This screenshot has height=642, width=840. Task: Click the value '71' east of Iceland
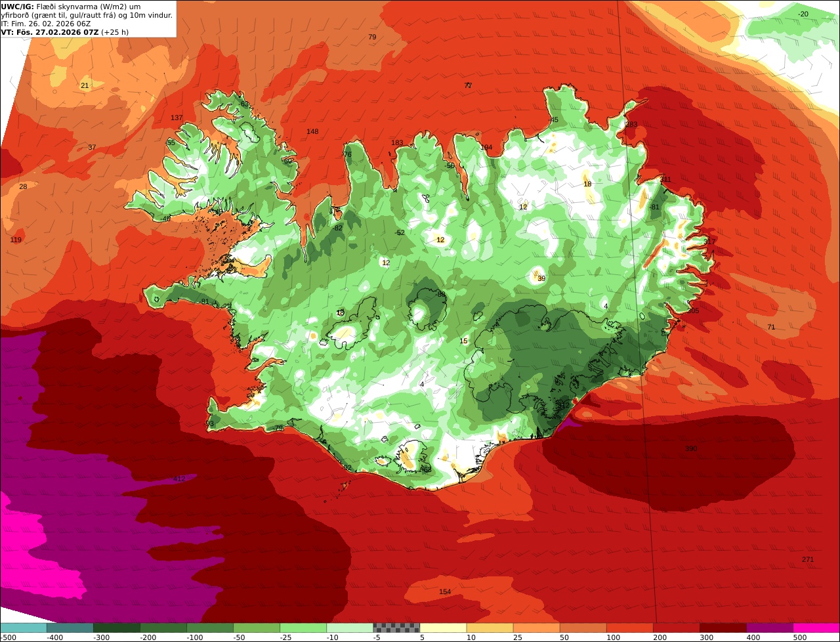[771, 327]
